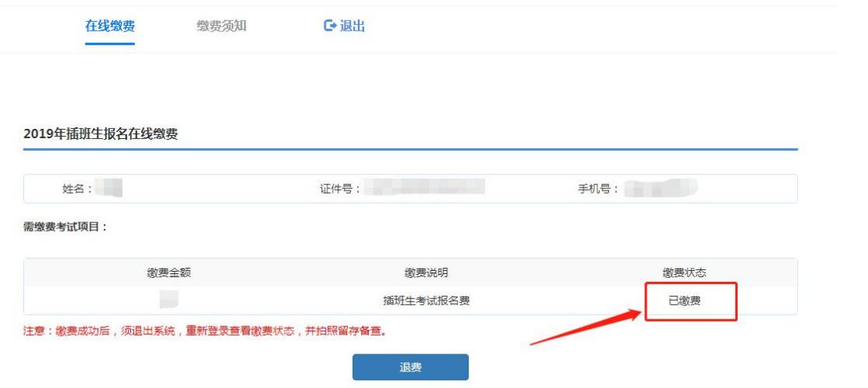Click the 缴费说明 column header
This screenshot has height=388, width=868.
click(x=427, y=272)
